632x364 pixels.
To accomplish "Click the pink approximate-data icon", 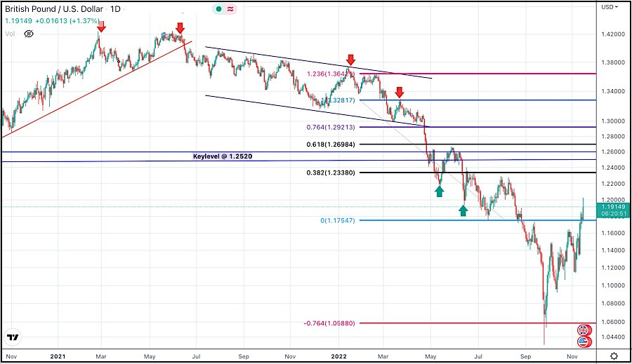I will coord(230,9).
